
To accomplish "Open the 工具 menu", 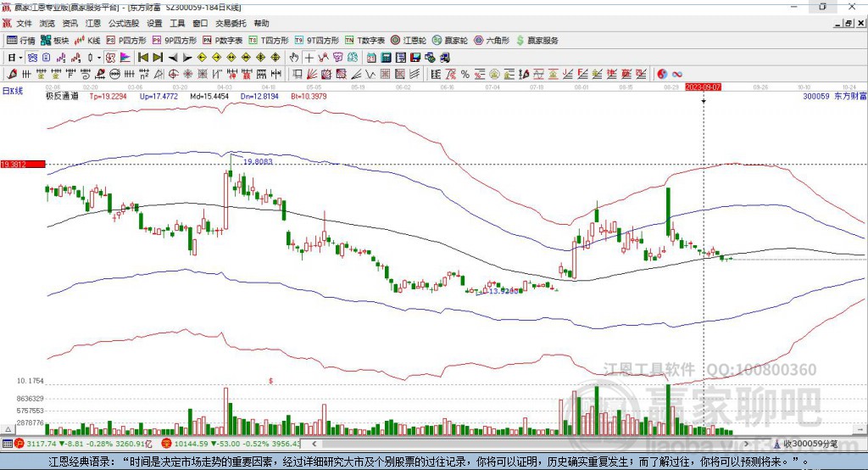I will [x=177, y=23].
